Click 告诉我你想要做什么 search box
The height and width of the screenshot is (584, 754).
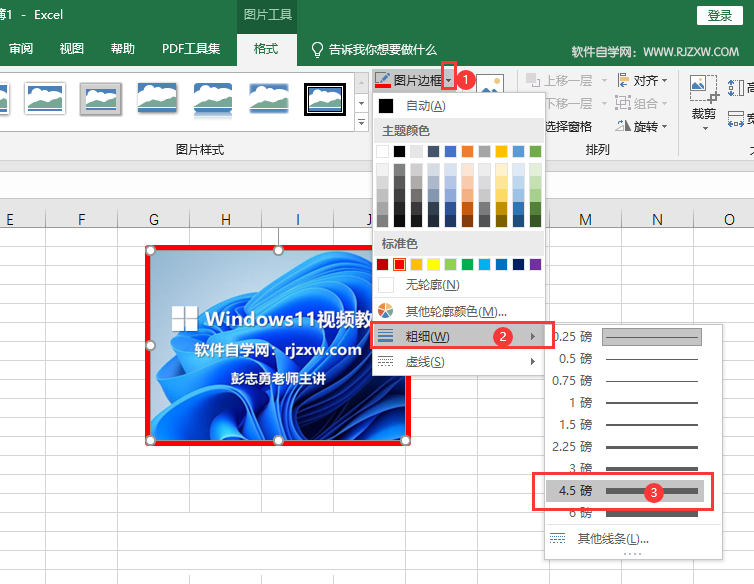(374, 50)
